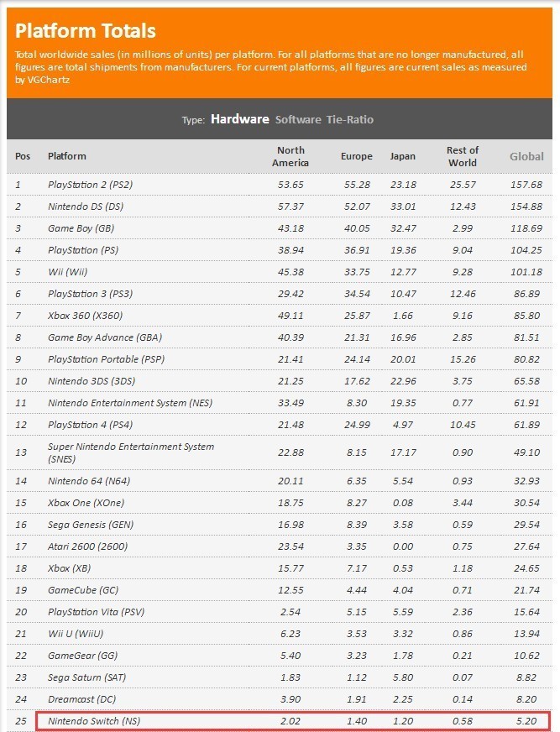
Task: Sort by North America column header
Action: point(290,156)
